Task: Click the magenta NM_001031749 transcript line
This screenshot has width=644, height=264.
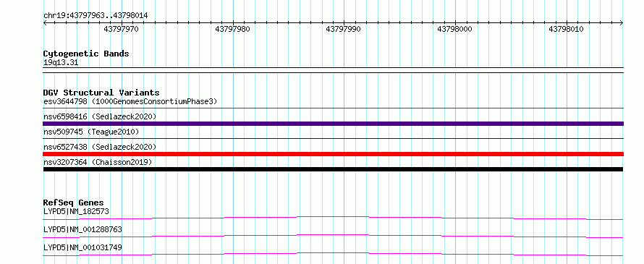Action: coord(334,254)
